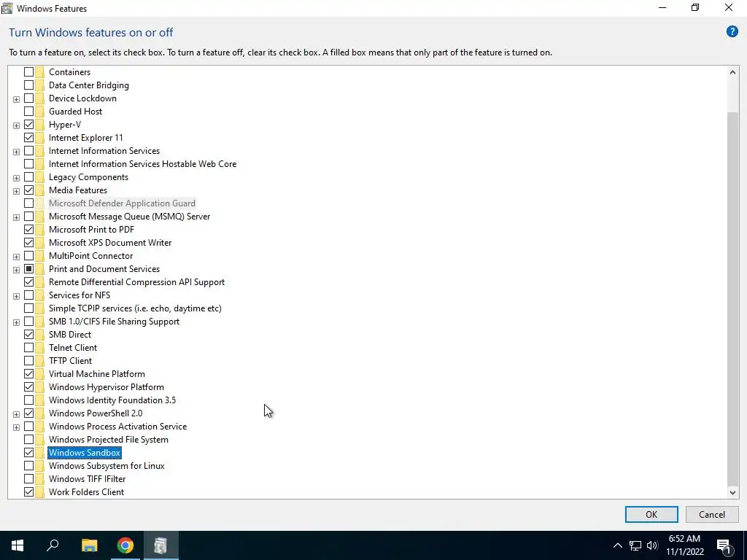747x560 pixels.
Task: Click the Data Center Bridging folder icon
Action: (40, 85)
